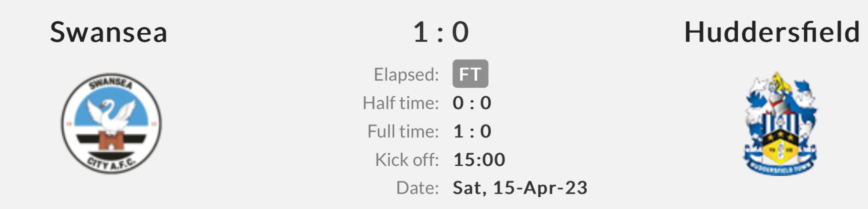868x209 pixels.
Task: Select Swansea's goal count in the large score
Action: point(421,32)
